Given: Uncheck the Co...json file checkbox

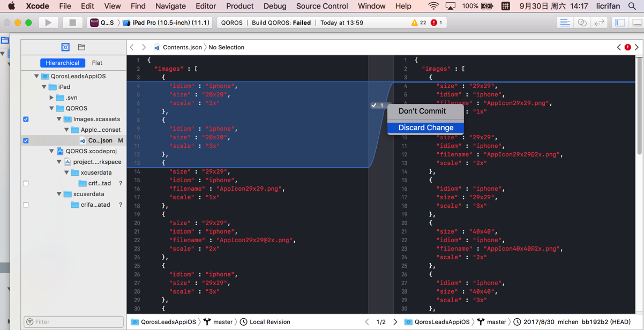Looking at the screenshot, I should (26, 140).
